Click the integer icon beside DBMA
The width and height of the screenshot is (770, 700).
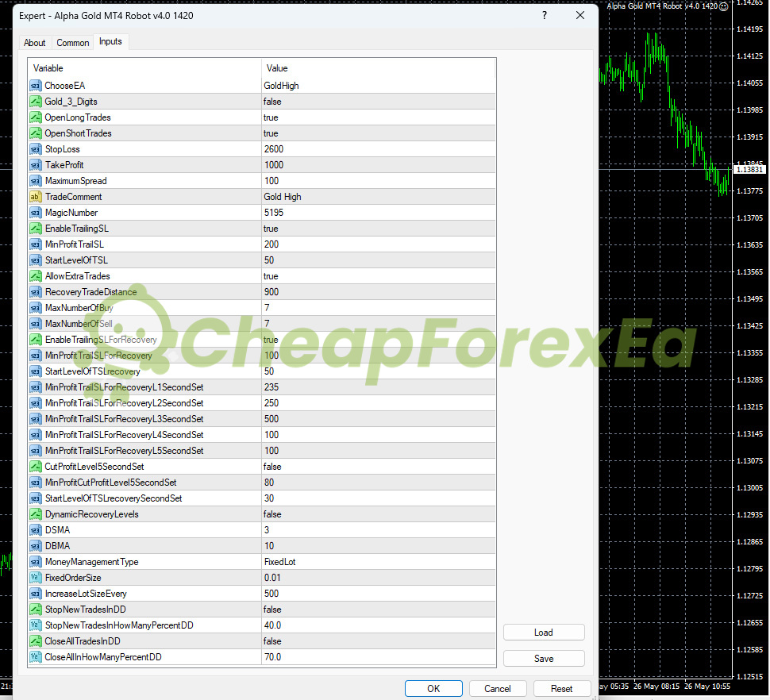pyautogui.click(x=36, y=546)
